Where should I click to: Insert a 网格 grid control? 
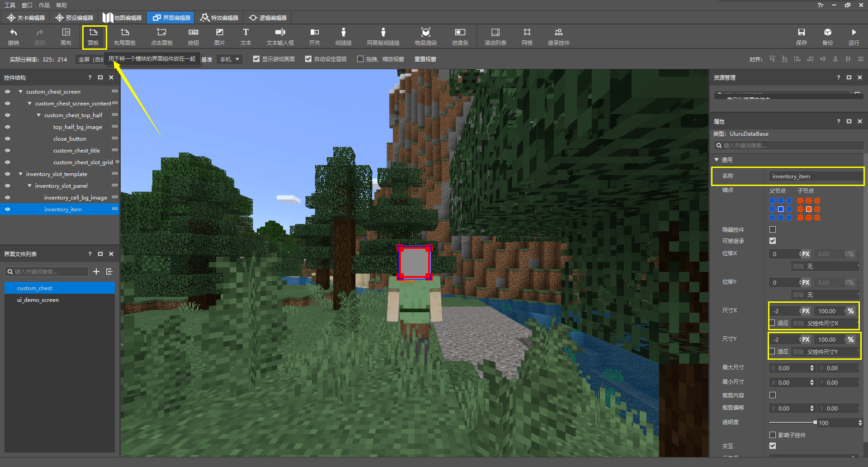(527, 37)
